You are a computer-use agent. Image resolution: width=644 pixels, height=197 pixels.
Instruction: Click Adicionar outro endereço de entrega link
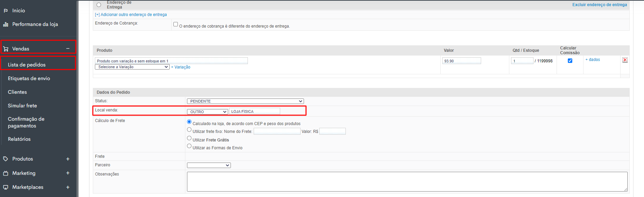click(x=131, y=15)
